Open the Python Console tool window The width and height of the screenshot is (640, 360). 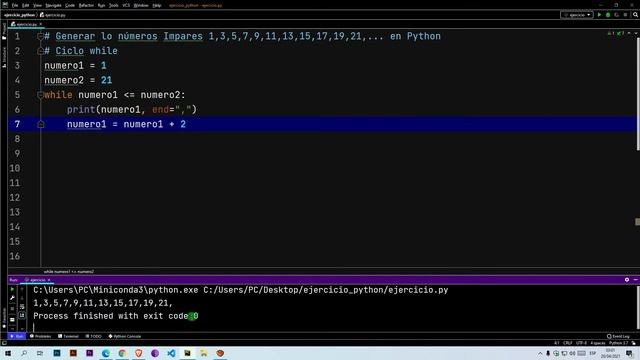point(125,336)
